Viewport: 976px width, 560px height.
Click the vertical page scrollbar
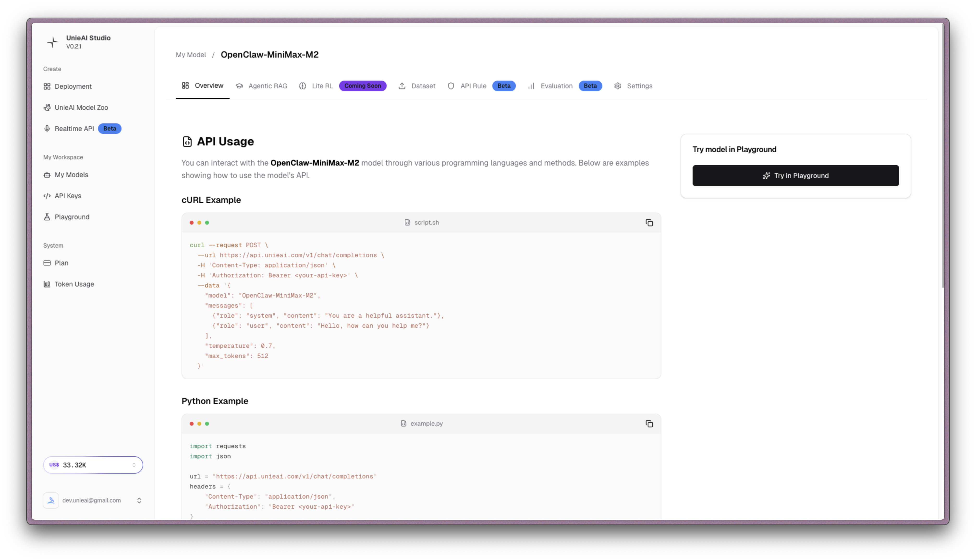coord(943,154)
